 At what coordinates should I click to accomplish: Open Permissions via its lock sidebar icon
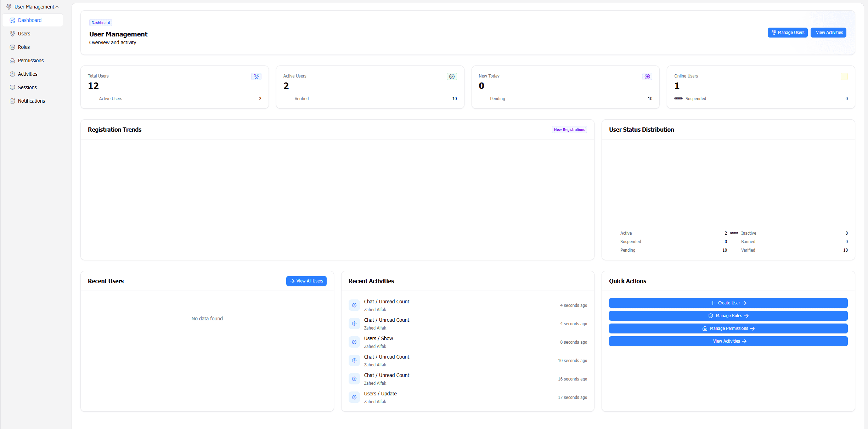[x=12, y=60]
